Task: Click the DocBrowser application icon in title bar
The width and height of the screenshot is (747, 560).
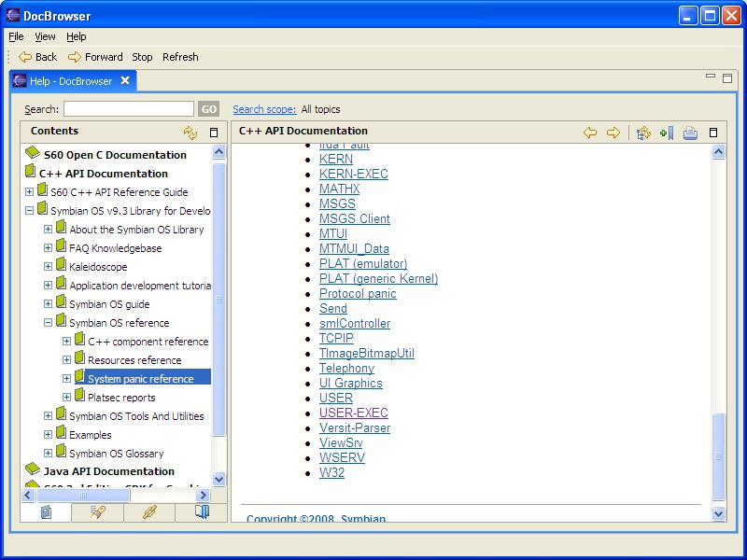Action: pyautogui.click(x=13, y=15)
